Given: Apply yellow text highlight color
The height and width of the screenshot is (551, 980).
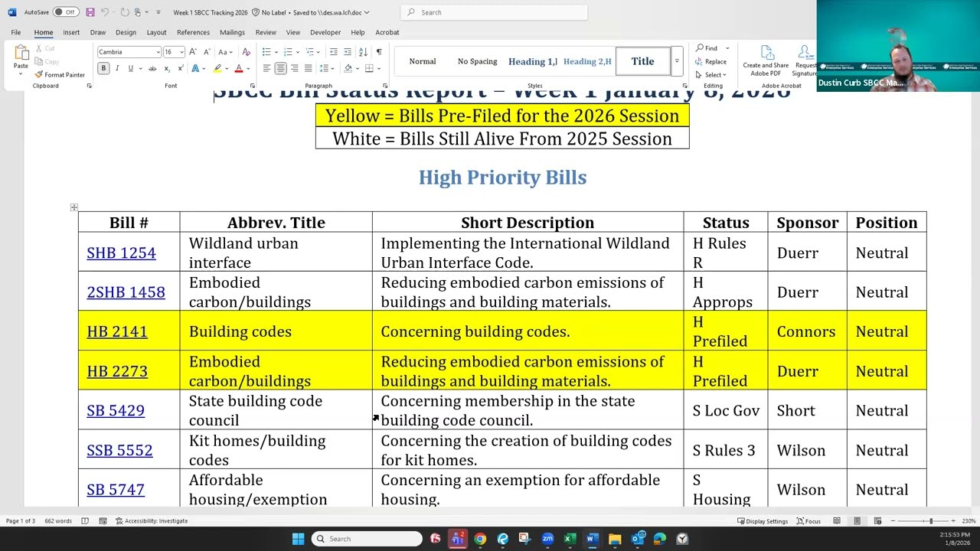Looking at the screenshot, I should (x=217, y=68).
